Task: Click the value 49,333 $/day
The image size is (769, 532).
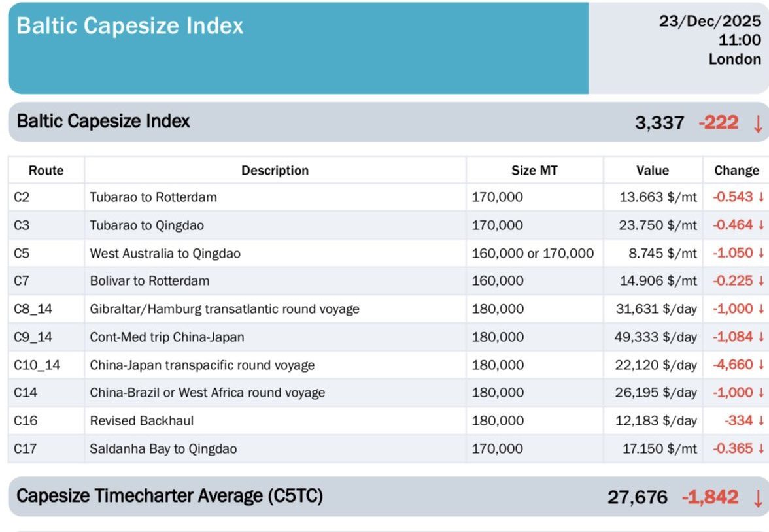Action: click(656, 337)
